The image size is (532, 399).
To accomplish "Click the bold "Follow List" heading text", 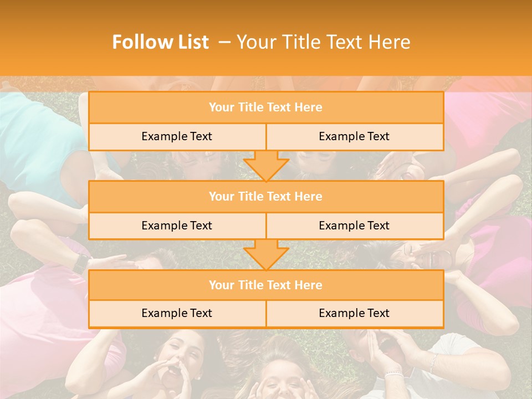I will [x=160, y=42].
